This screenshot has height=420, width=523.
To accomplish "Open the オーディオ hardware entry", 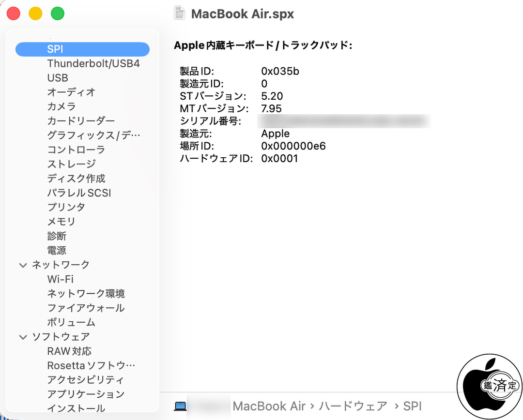I will 71,92.
